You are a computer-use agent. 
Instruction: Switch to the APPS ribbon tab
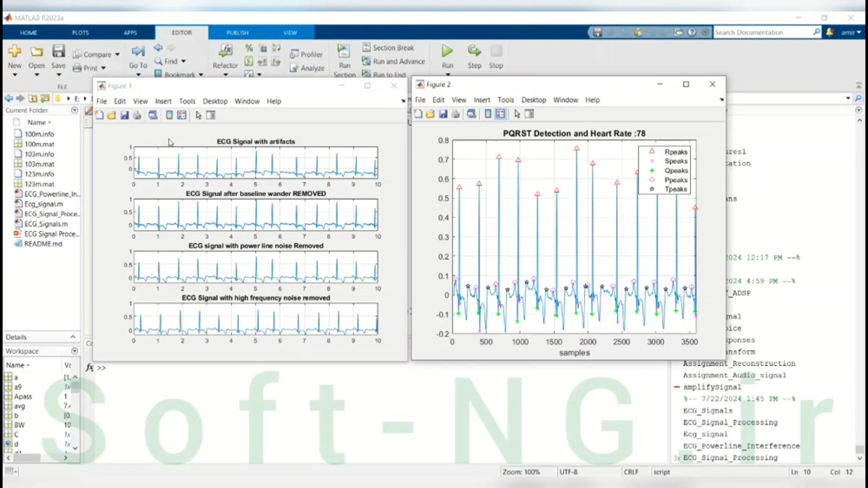pos(130,33)
